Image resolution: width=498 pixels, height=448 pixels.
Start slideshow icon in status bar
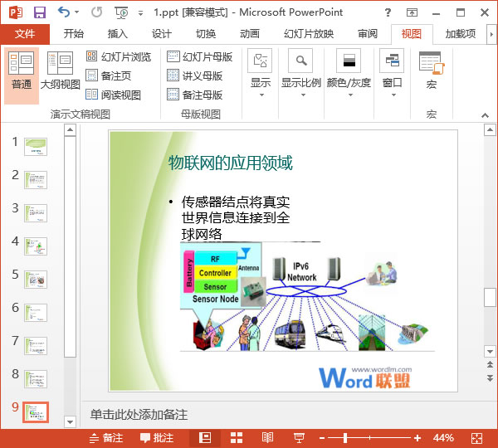(299, 438)
